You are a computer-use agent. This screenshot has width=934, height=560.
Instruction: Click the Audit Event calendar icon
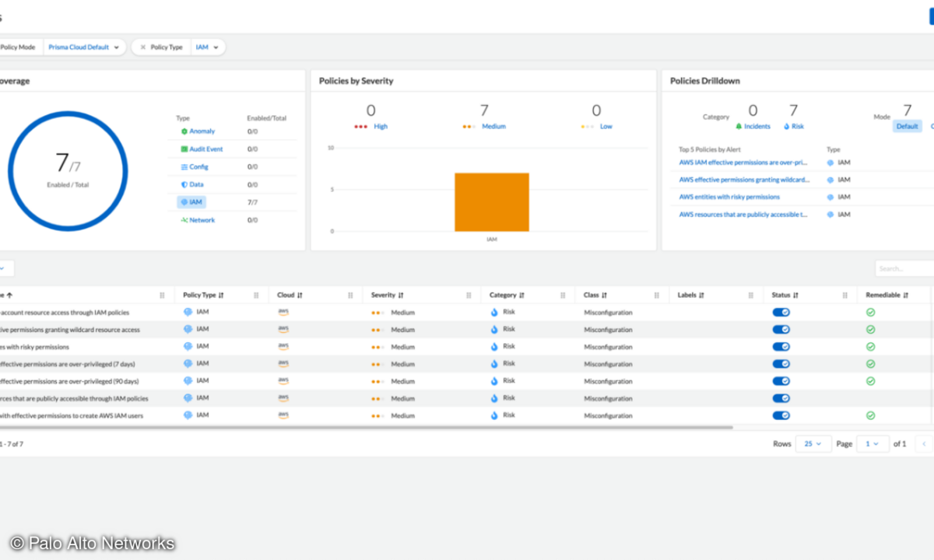184,149
